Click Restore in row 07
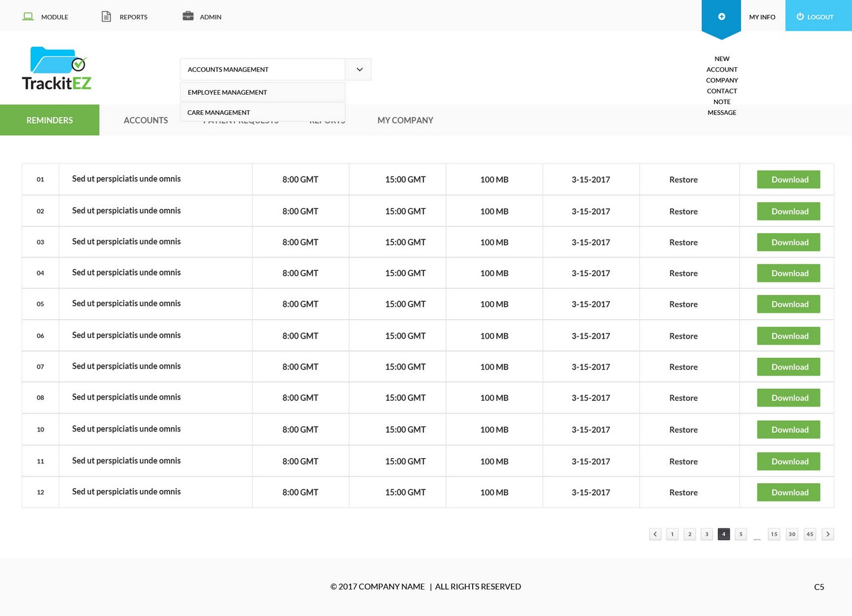Screen dimensions: 852x616 pyautogui.click(x=684, y=367)
